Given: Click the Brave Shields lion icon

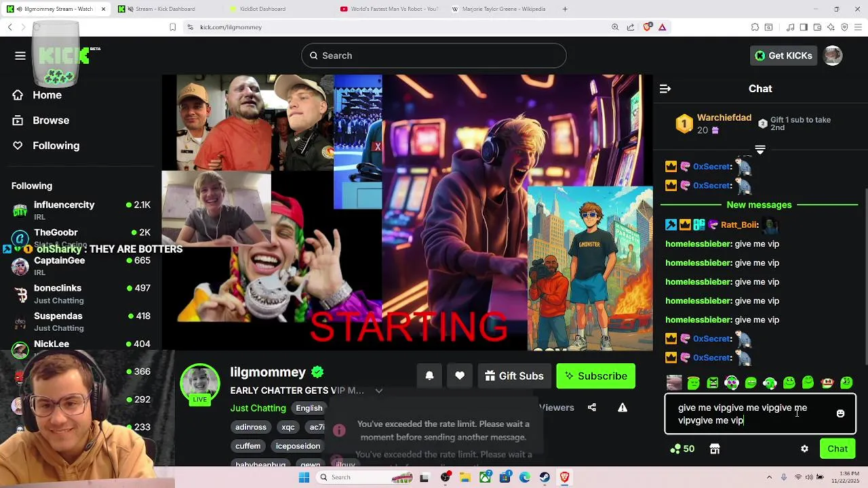Looking at the screenshot, I should coord(647,27).
